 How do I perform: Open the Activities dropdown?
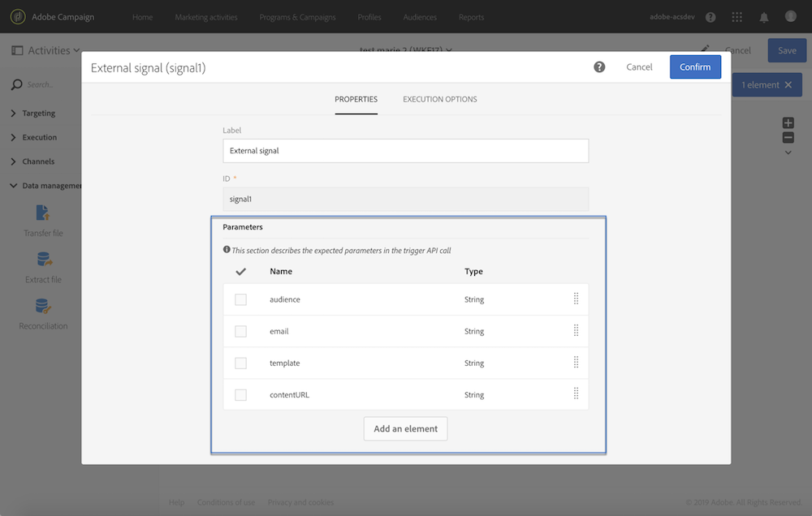pyautogui.click(x=54, y=50)
